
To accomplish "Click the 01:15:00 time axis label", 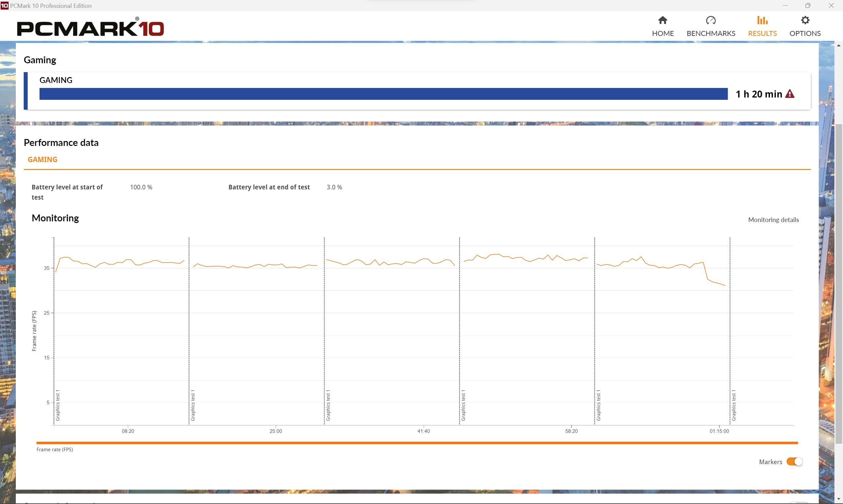I will pyautogui.click(x=719, y=431).
